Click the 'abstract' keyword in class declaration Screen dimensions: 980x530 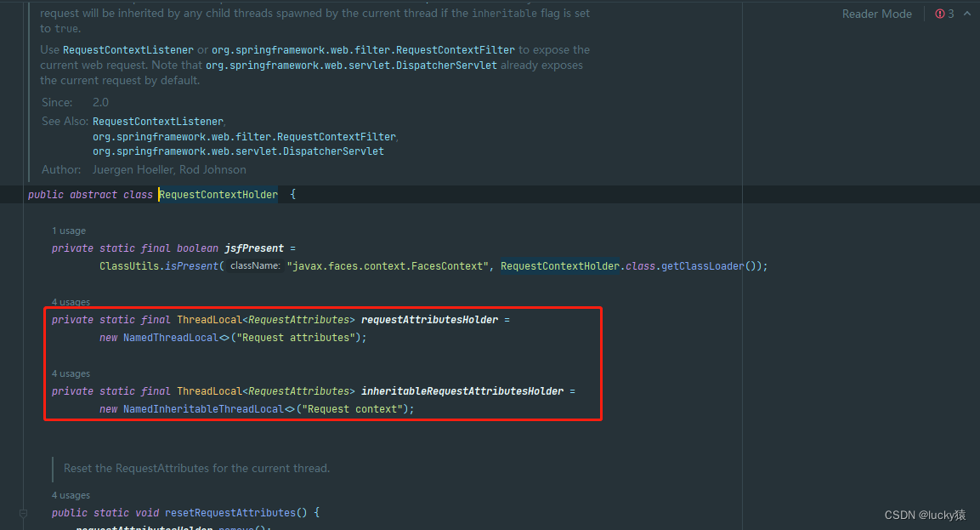pos(93,195)
